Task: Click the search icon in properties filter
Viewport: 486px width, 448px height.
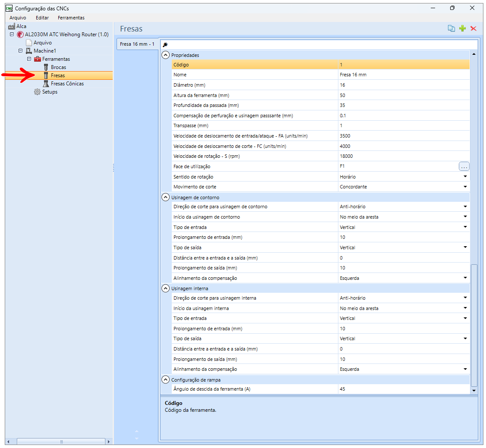Action: coord(165,44)
